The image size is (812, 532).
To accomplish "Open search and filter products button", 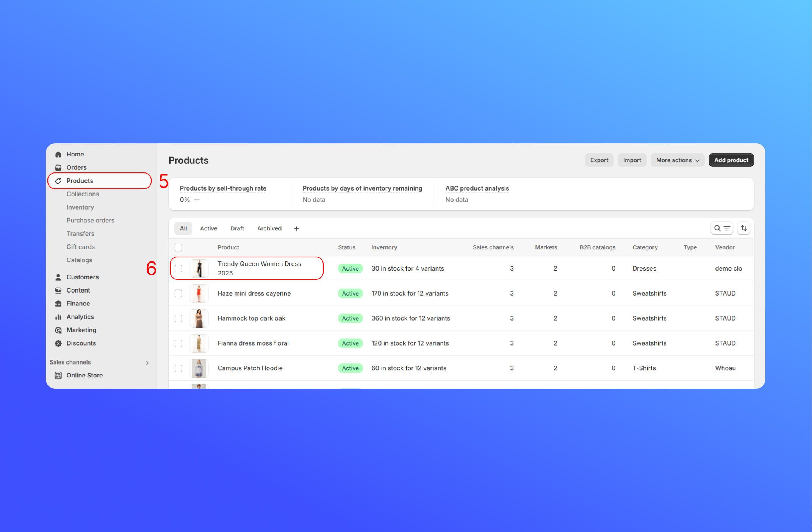I will point(721,228).
